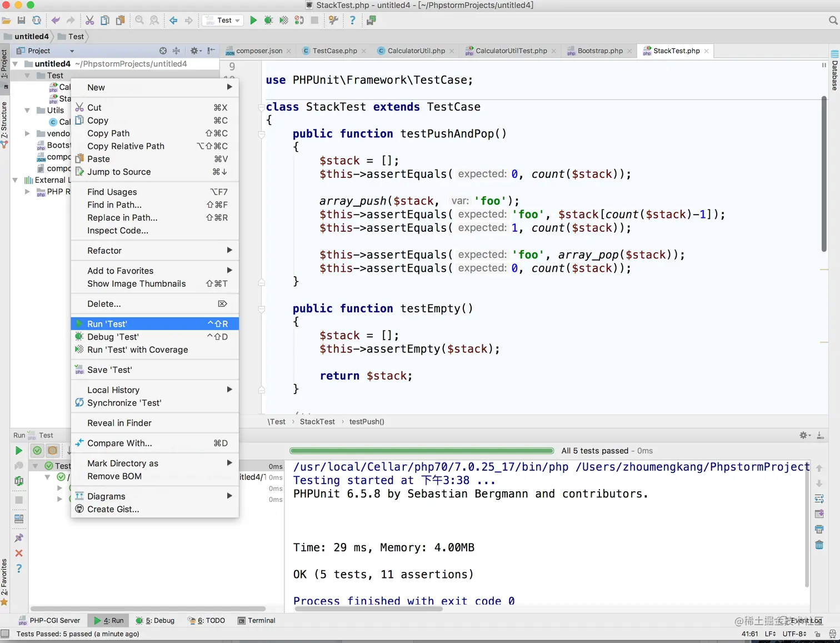
Task: Hide the Project panel with the arrow icon
Action: (x=211, y=51)
